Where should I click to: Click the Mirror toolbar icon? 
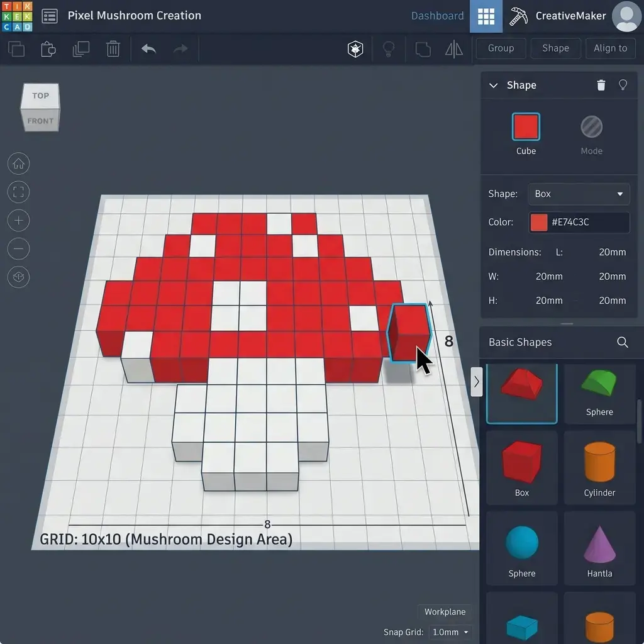click(x=454, y=49)
